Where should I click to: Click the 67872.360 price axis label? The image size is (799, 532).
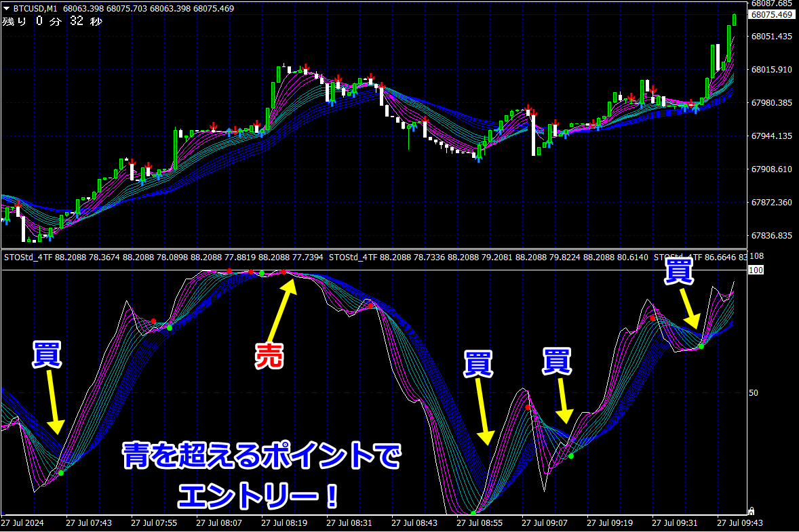pyautogui.click(x=771, y=202)
